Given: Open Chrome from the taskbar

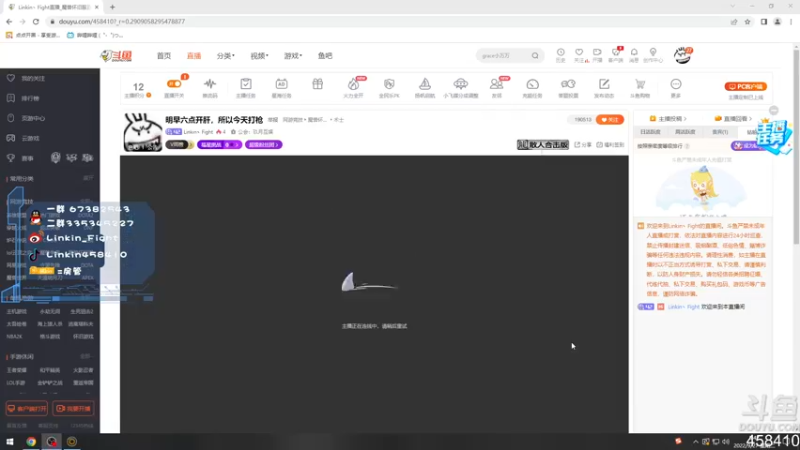Looking at the screenshot, I should click(x=31, y=442).
